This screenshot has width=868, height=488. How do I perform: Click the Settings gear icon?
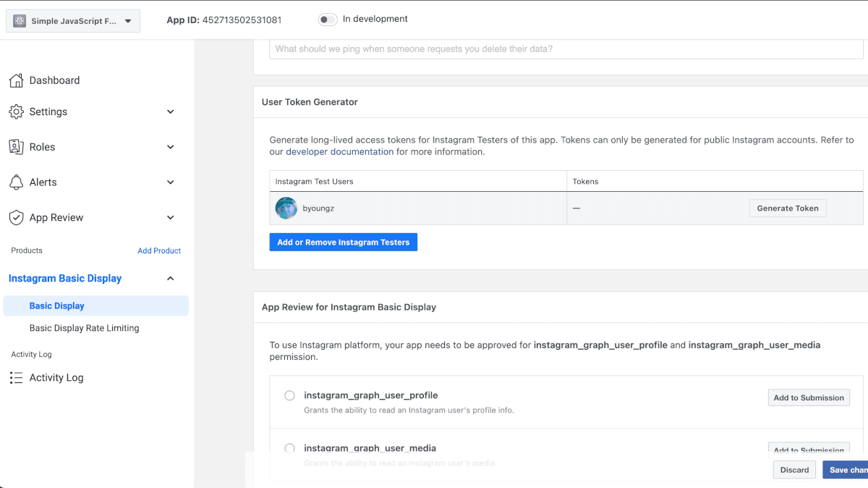coord(16,112)
